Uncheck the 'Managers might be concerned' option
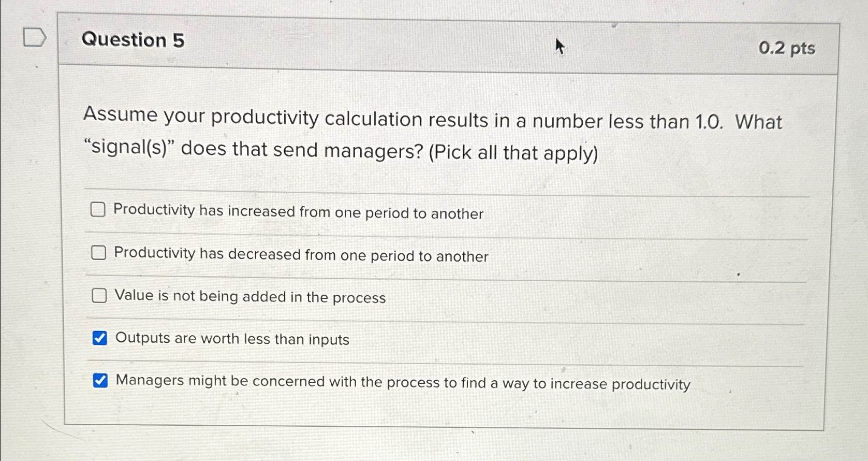The width and height of the screenshot is (868, 461). coord(100,380)
